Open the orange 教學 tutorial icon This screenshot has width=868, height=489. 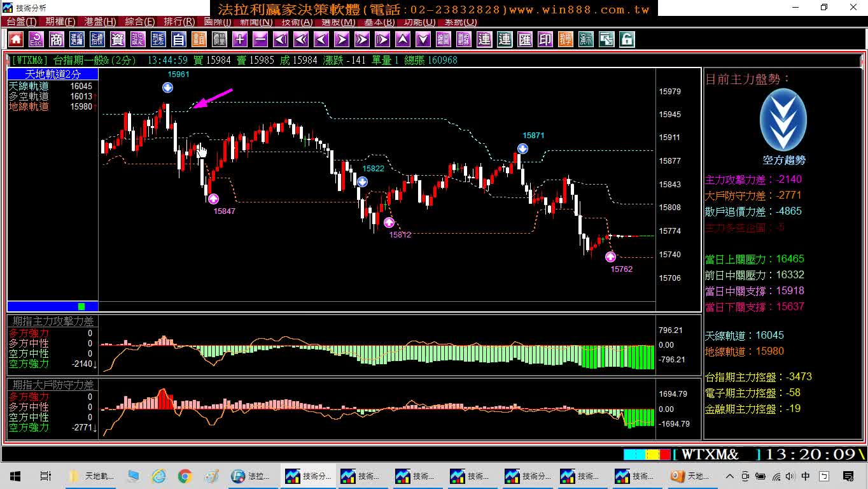pyautogui.click(x=565, y=39)
